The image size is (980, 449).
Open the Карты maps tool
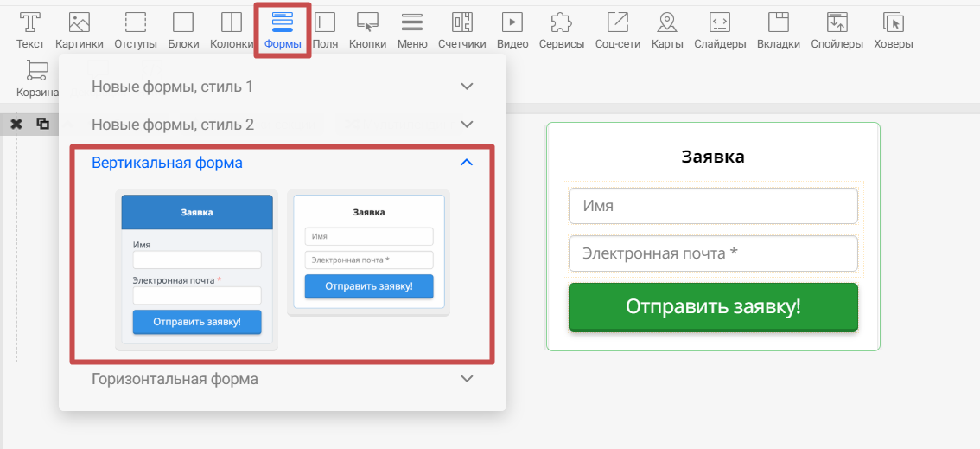tap(666, 23)
